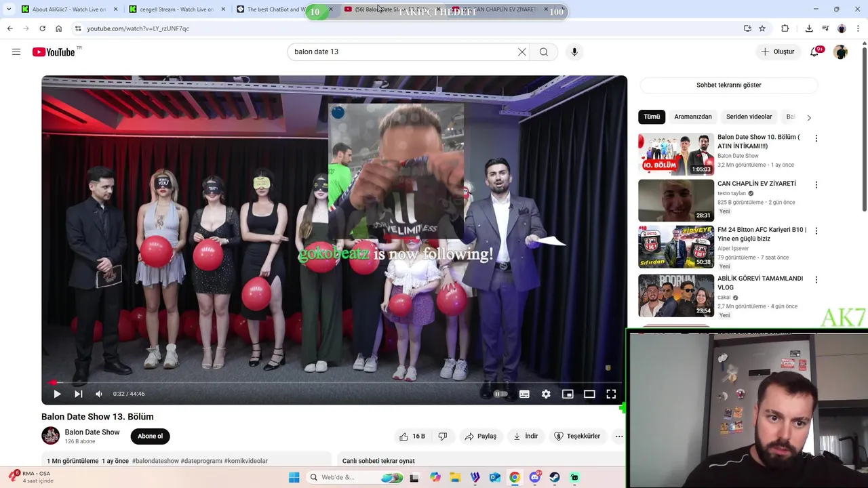Like the video (16 B)
868x488 pixels.
point(412,436)
